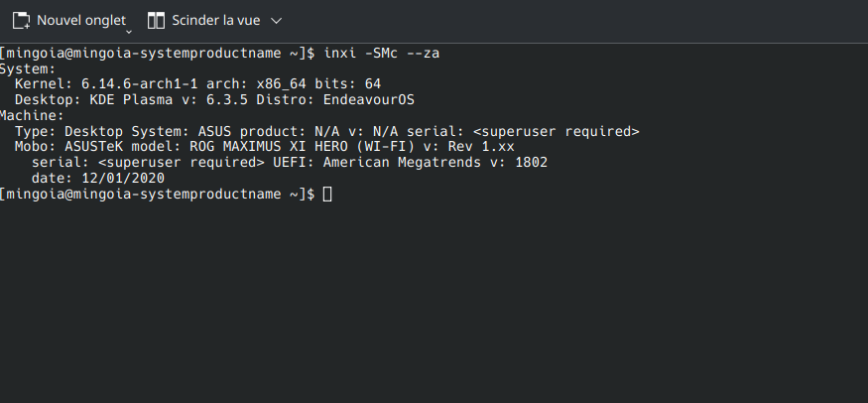
Task: Click the Nouvel onglet new-tab icon
Action: 21,21
